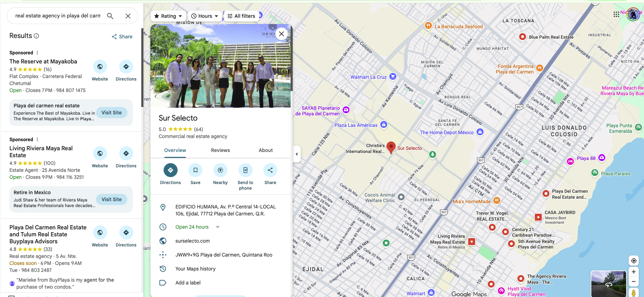644x297 pixels.
Task: Expand the Open 24 hours schedule
Action: (218, 227)
